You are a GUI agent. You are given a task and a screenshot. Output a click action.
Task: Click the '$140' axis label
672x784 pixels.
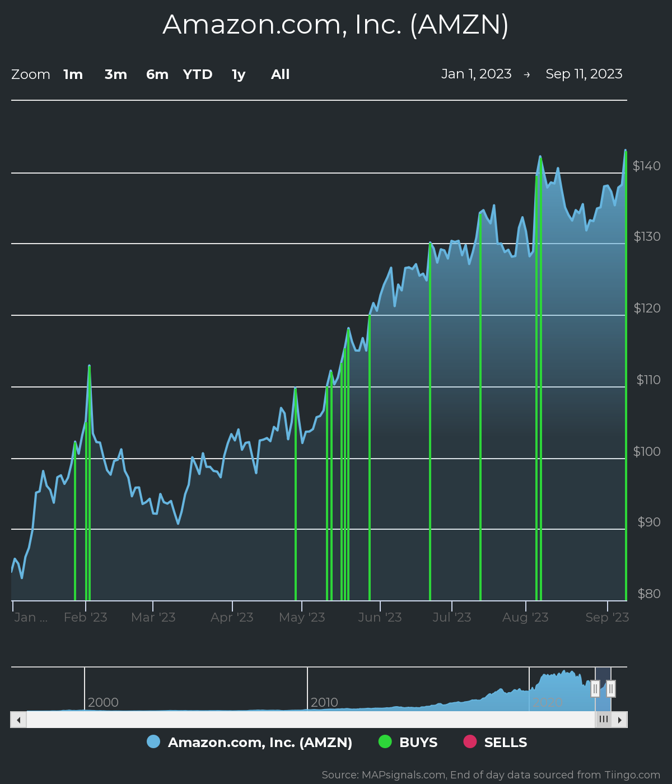point(646,166)
